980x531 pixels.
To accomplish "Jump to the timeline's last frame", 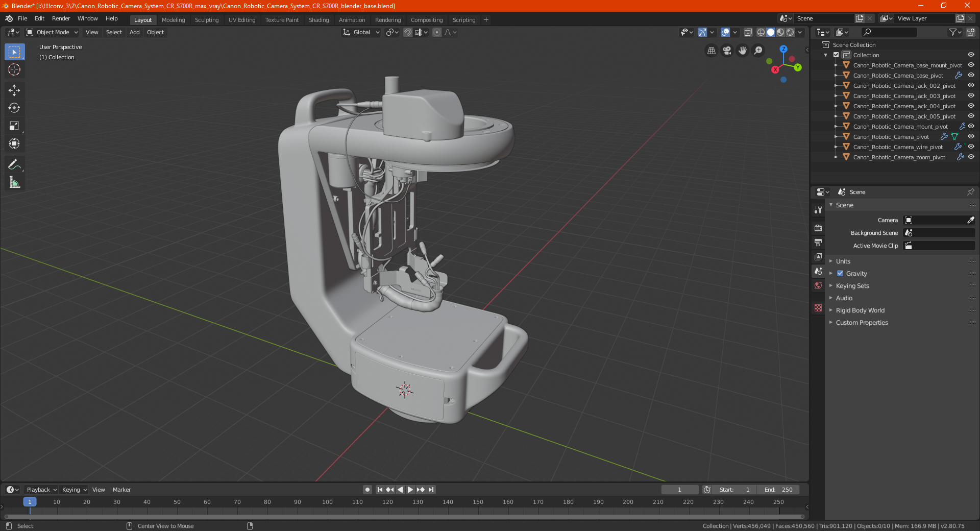I will click(431, 490).
